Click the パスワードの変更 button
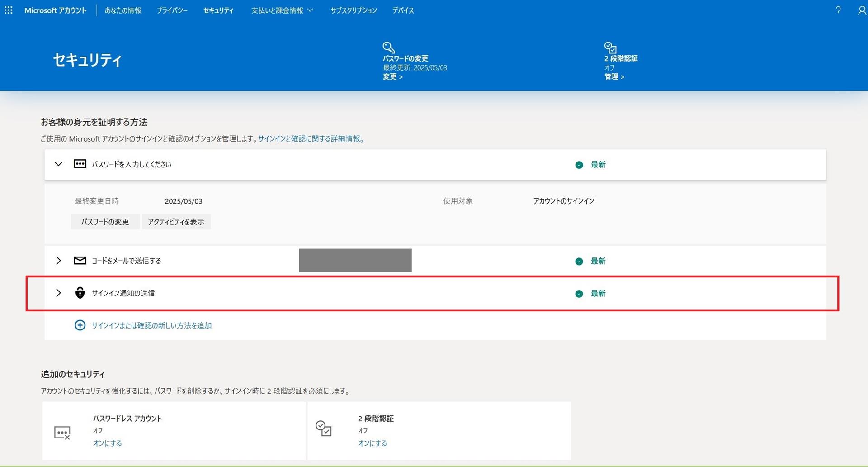Screen dimensions: 868x467 pyautogui.click(x=105, y=221)
